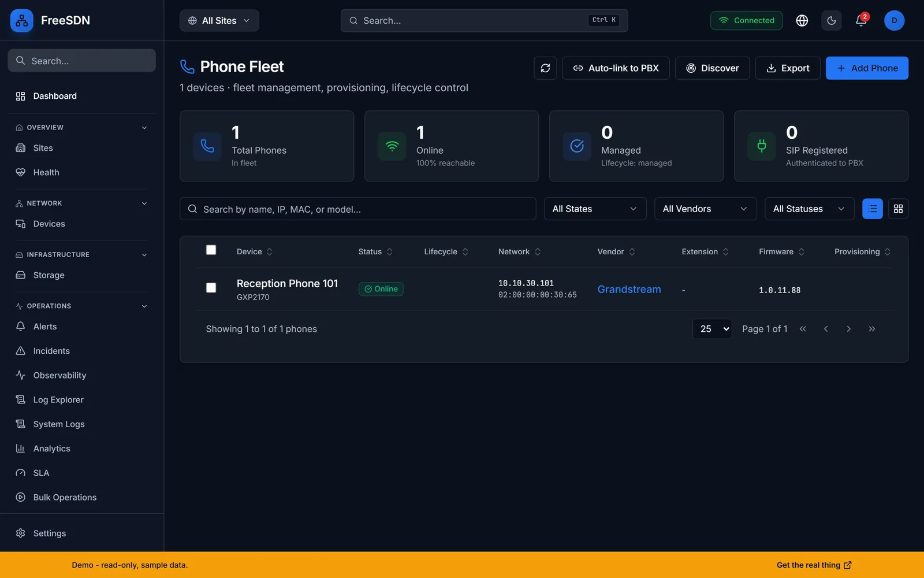Image resolution: width=924 pixels, height=578 pixels.
Task: Click the FreeSDN logo icon
Action: tap(22, 21)
